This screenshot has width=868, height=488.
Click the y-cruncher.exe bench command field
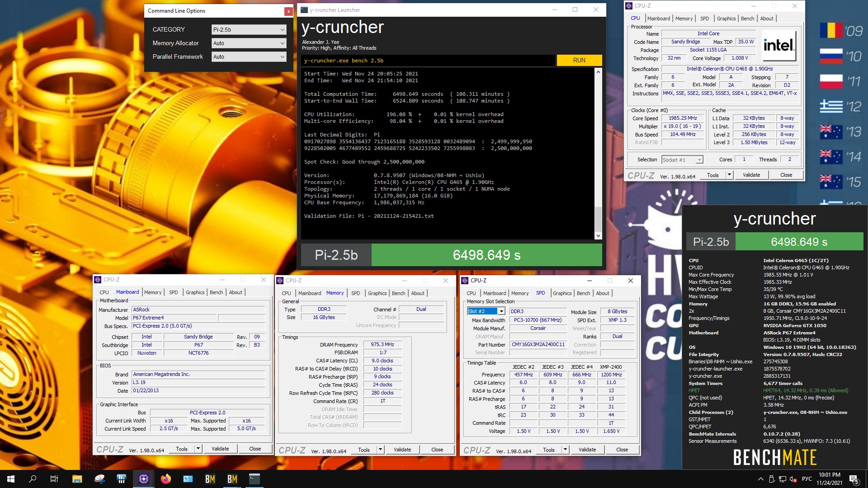click(428, 61)
